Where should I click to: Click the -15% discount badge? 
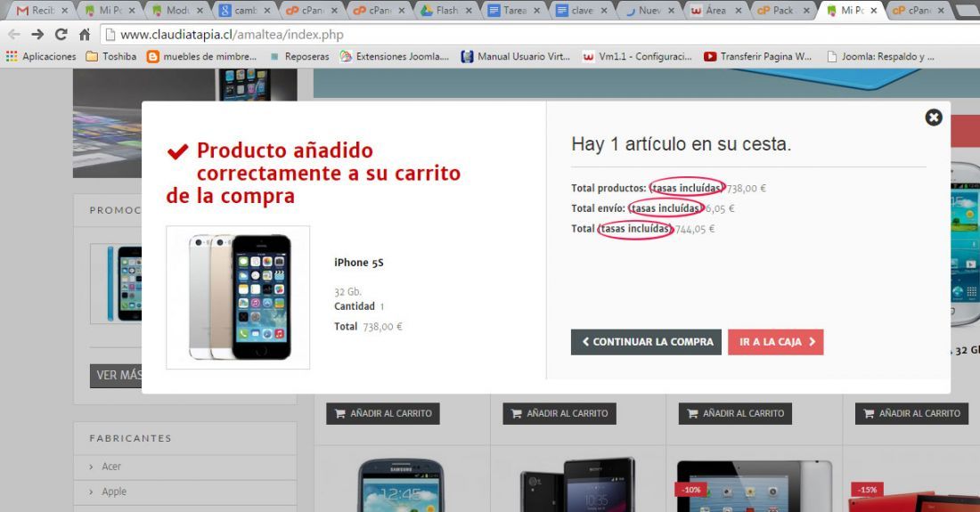[867, 490]
